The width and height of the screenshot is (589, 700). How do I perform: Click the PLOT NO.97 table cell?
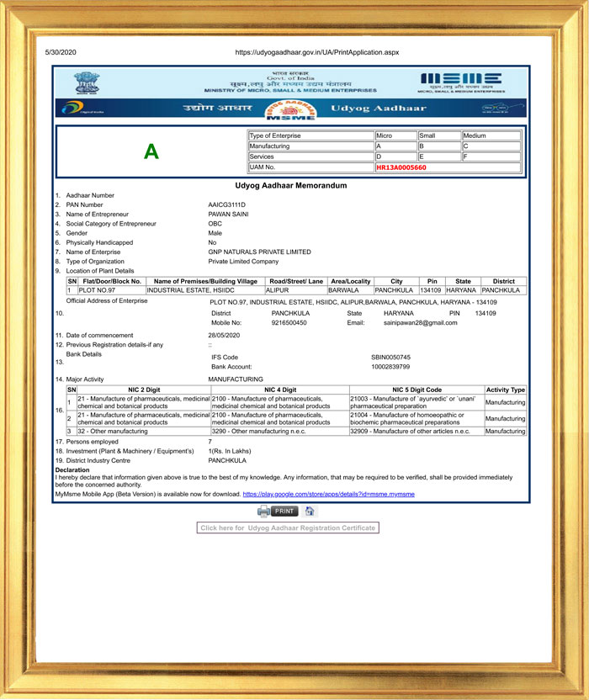coord(112,290)
